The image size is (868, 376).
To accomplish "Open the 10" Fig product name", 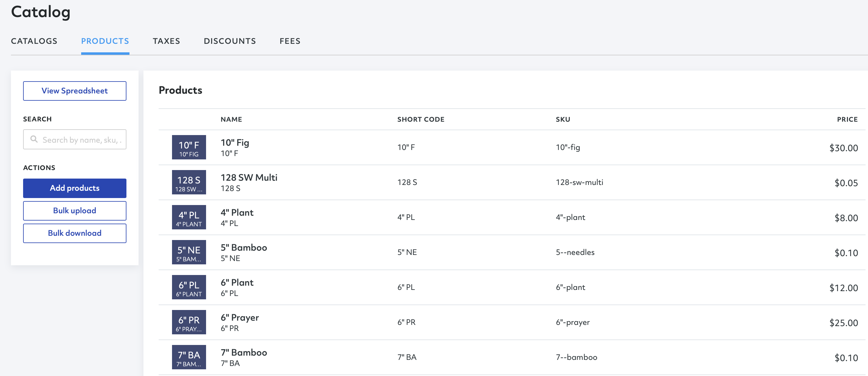I will (x=235, y=143).
